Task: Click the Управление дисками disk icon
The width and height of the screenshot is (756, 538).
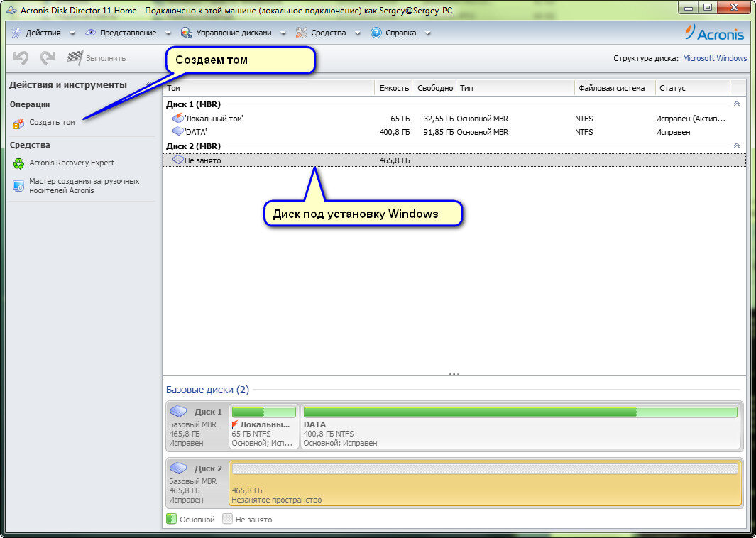Action: tap(187, 33)
